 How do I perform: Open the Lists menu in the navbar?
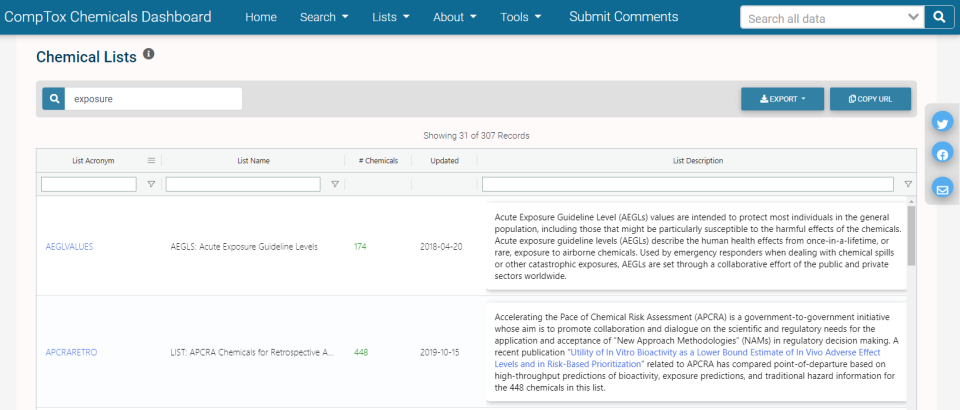(x=391, y=17)
